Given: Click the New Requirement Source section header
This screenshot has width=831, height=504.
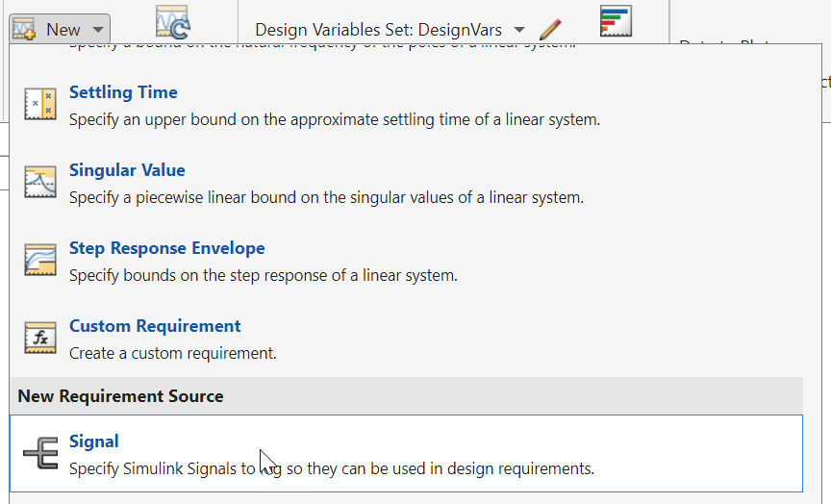Looking at the screenshot, I should 120,396.
